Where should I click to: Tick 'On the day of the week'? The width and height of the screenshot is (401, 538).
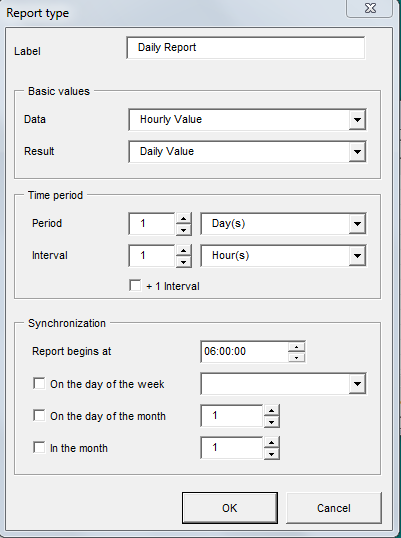39,384
